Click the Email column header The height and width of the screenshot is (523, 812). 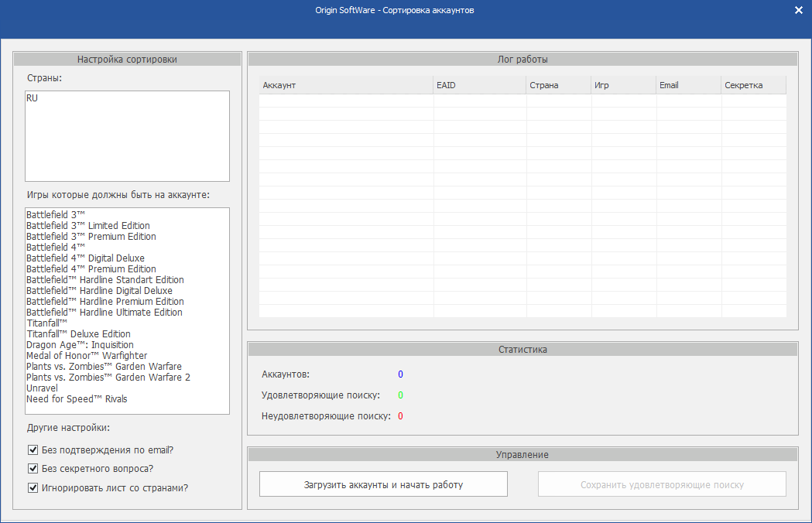pyautogui.click(x=688, y=85)
